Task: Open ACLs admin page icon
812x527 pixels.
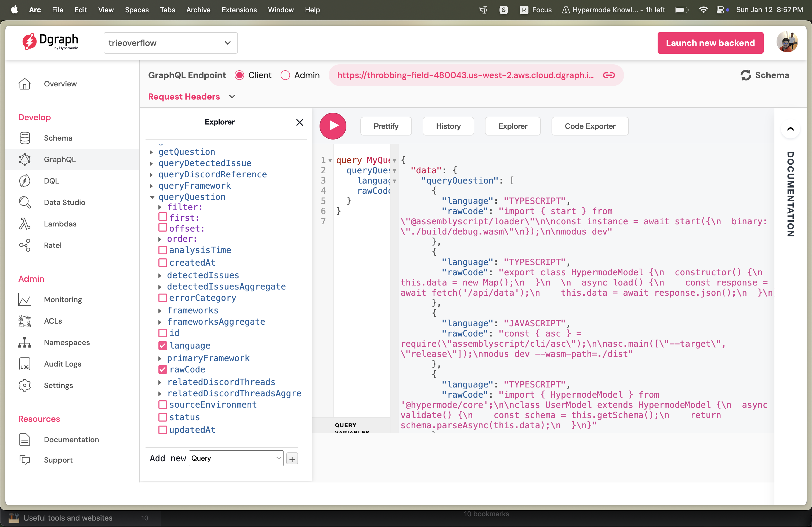Action: [x=24, y=321]
